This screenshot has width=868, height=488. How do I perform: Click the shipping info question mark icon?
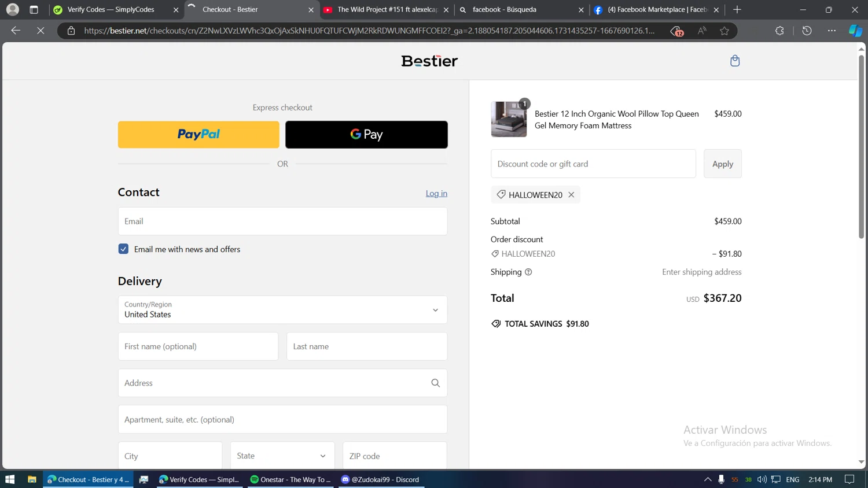(x=528, y=272)
